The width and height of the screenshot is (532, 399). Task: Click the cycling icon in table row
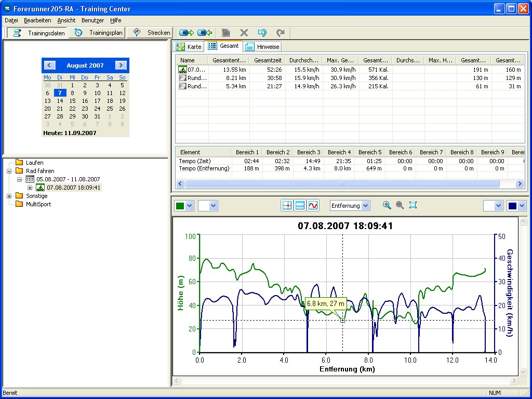tap(182, 70)
